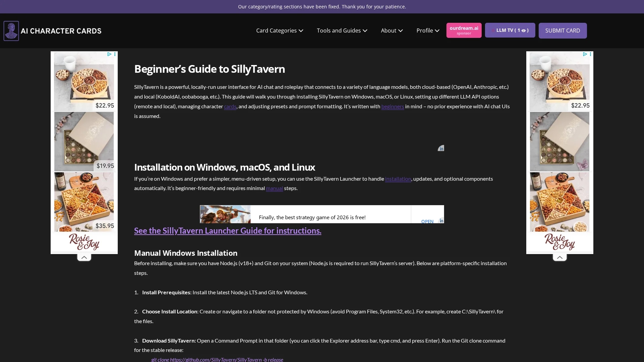Open ad options menu on right sidebar ad
644x362 pixels.
pos(590,54)
